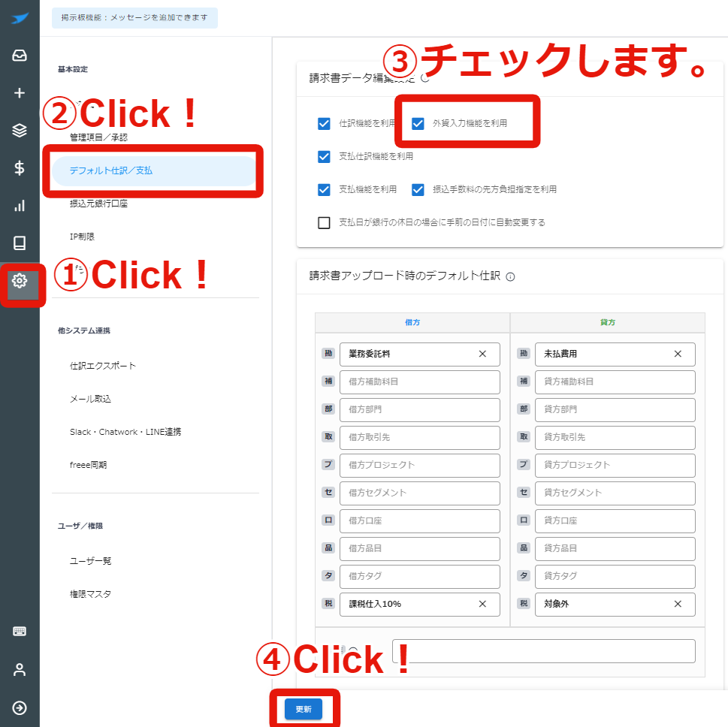This screenshot has width=728, height=727.
Task: Click the 貸方プロジェクト input field
Action: [615, 465]
